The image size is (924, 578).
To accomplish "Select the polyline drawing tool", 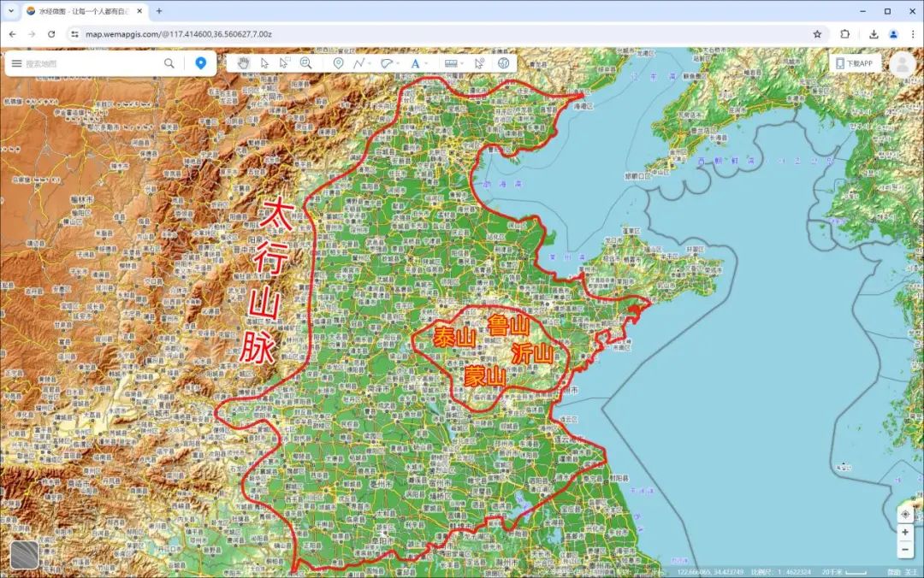I will tap(358, 63).
